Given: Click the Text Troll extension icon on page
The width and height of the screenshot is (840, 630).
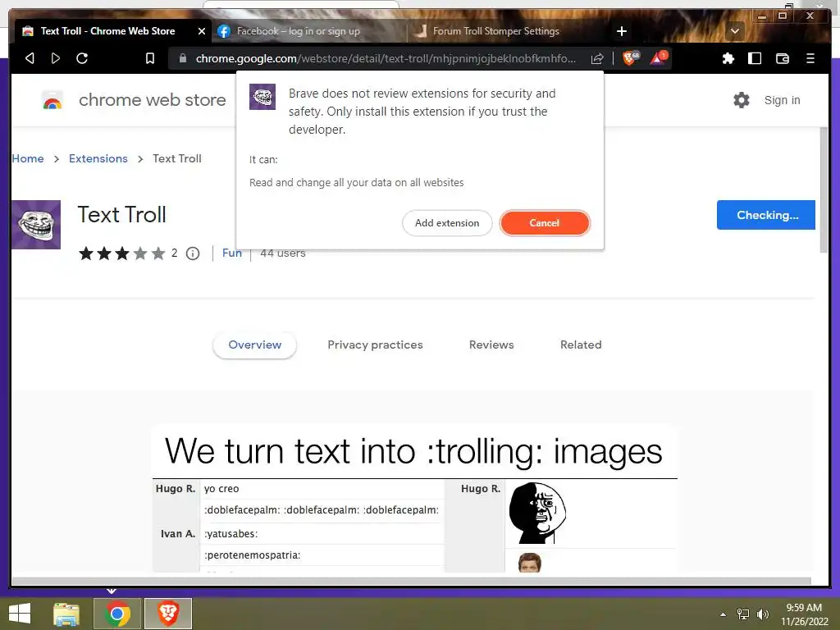Looking at the screenshot, I should click(x=36, y=225).
